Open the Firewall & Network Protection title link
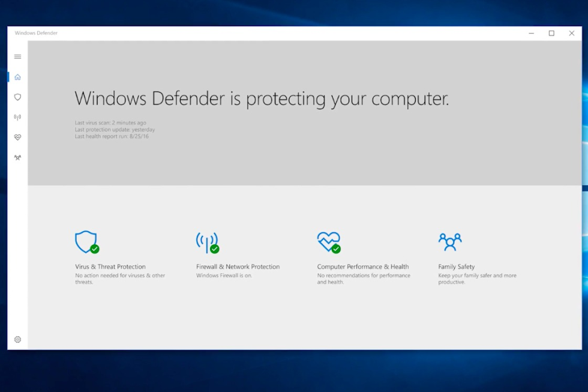Image resolution: width=588 pixels, height=392 pixels. [238, 267]
